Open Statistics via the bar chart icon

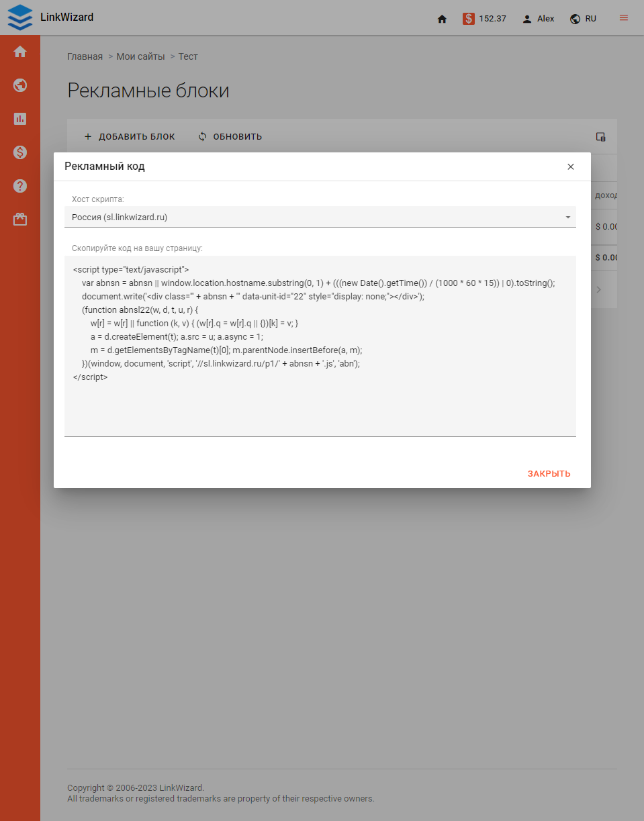tap(20, 119)
